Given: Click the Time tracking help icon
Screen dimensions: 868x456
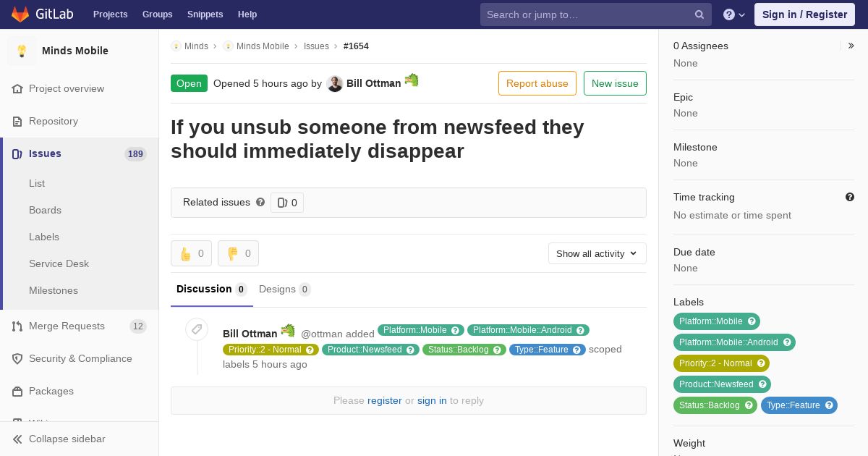Looking at the screenshot, I should [850, 197].
